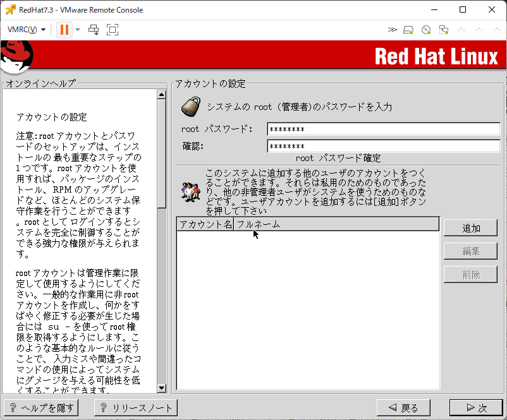
Task: Click the last greyed-out device icon
Action: click(497, 30)
